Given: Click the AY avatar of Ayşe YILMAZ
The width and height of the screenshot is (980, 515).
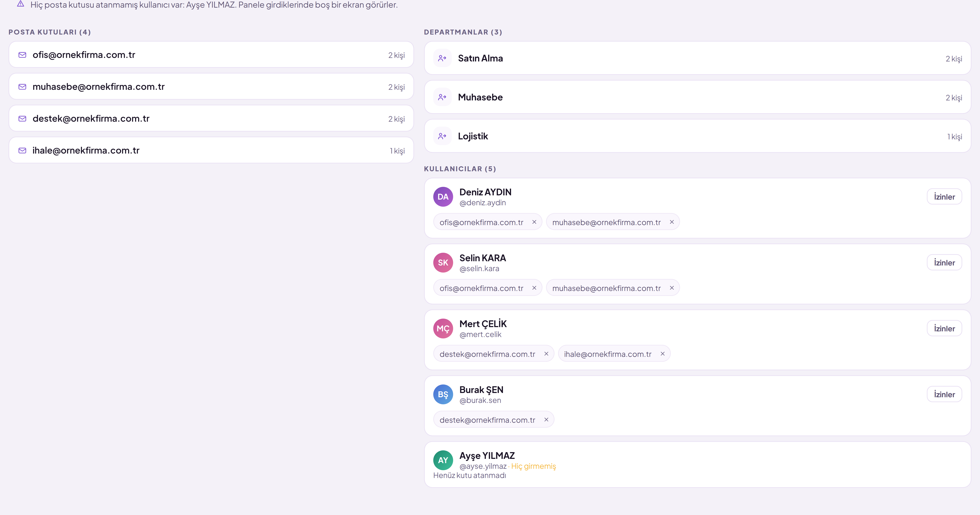Looking at the screenshot, I should pyautogui.click(x=443, y=460).
